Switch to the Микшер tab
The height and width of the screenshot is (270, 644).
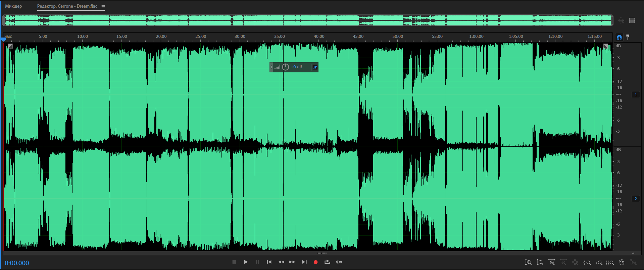coord(13,6)
